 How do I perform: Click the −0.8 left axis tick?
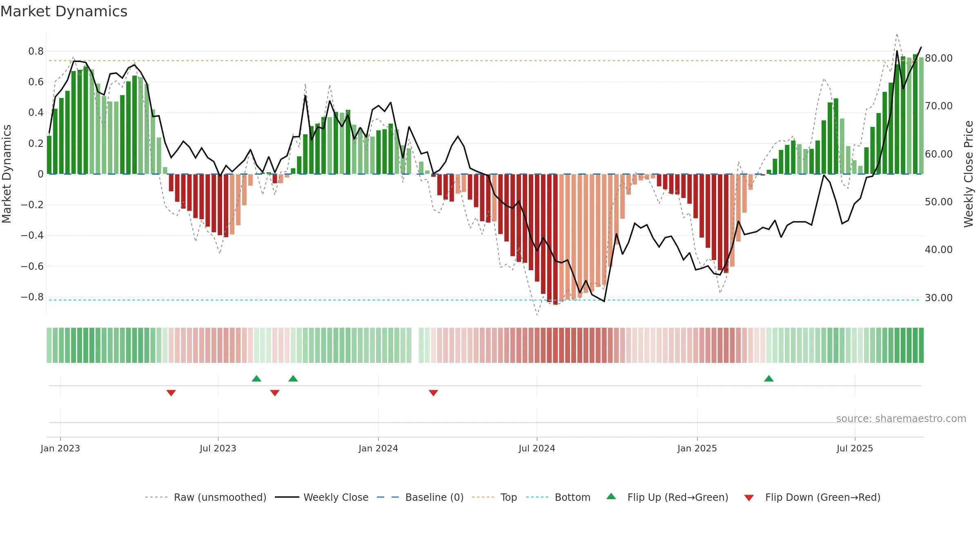click(32, 297)
